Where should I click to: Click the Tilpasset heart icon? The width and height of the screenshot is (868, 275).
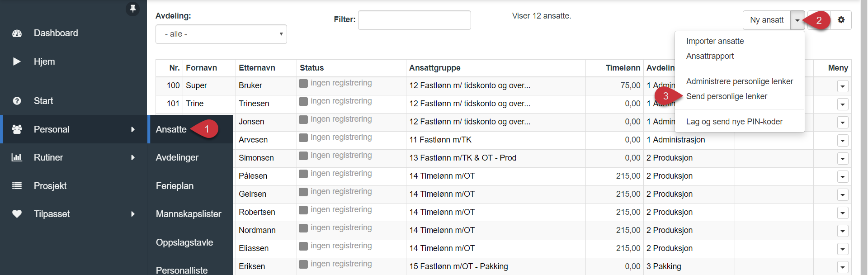[17, 214]
